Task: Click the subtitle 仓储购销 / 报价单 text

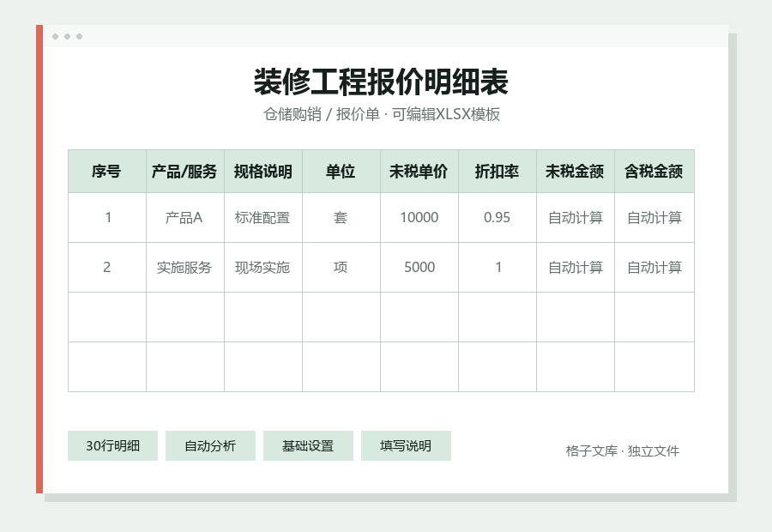Action: coord(322,114)
